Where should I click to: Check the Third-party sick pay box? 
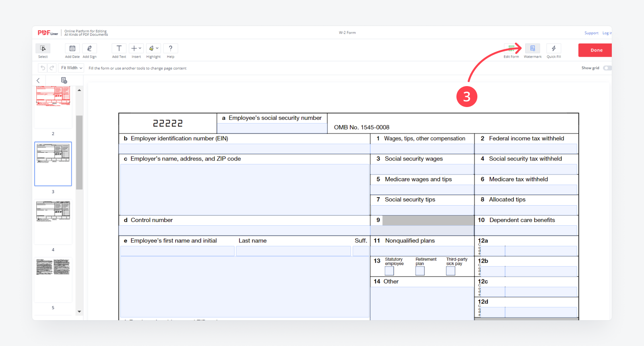(x=450, y=271)
